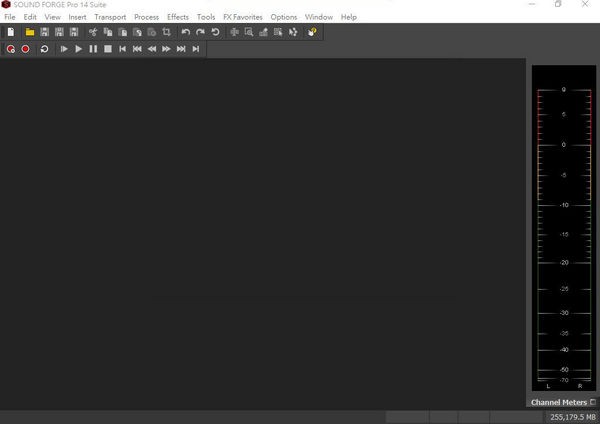
Task: Click Play All button
Action: [x=64, y=49]
